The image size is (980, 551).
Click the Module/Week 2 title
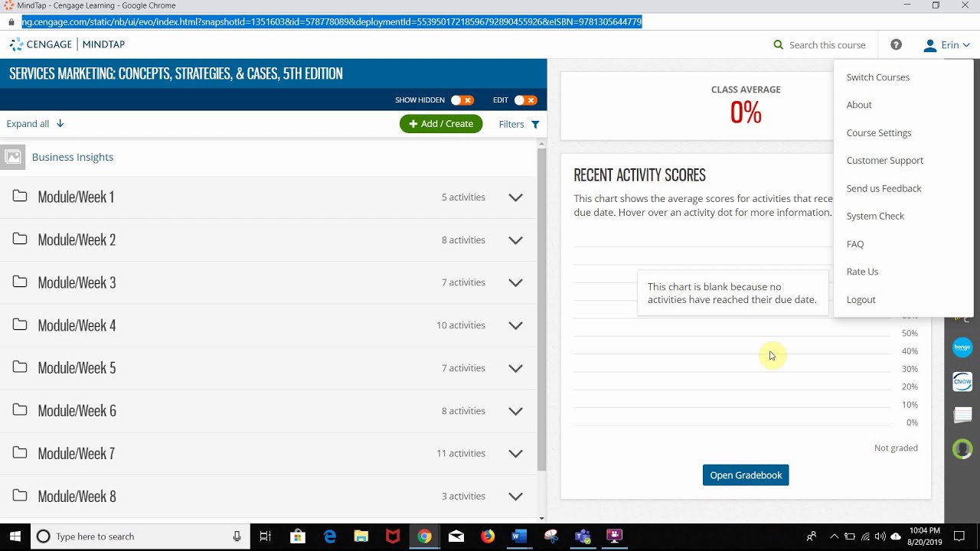pyautogui.click(x=77, y=240)
